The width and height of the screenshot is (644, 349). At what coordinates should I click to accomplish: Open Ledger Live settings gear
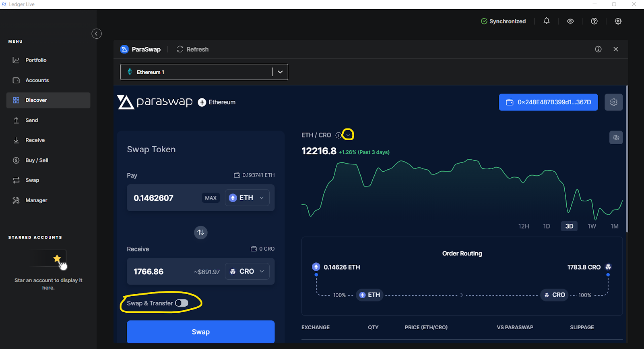(x=618, y=21)
